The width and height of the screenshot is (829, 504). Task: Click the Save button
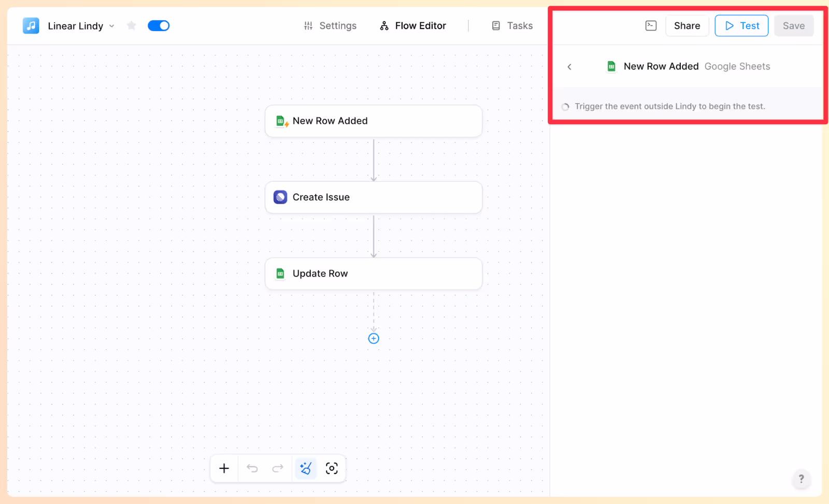click(794, 25)
